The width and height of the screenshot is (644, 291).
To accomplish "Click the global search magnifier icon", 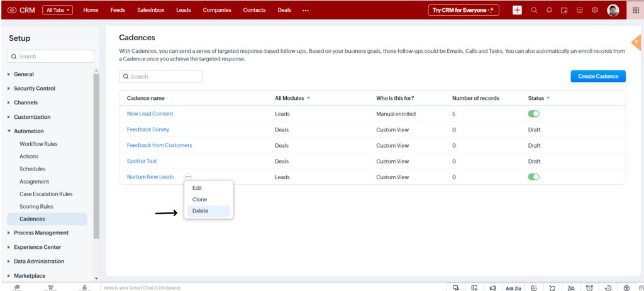I will point(534,11).
